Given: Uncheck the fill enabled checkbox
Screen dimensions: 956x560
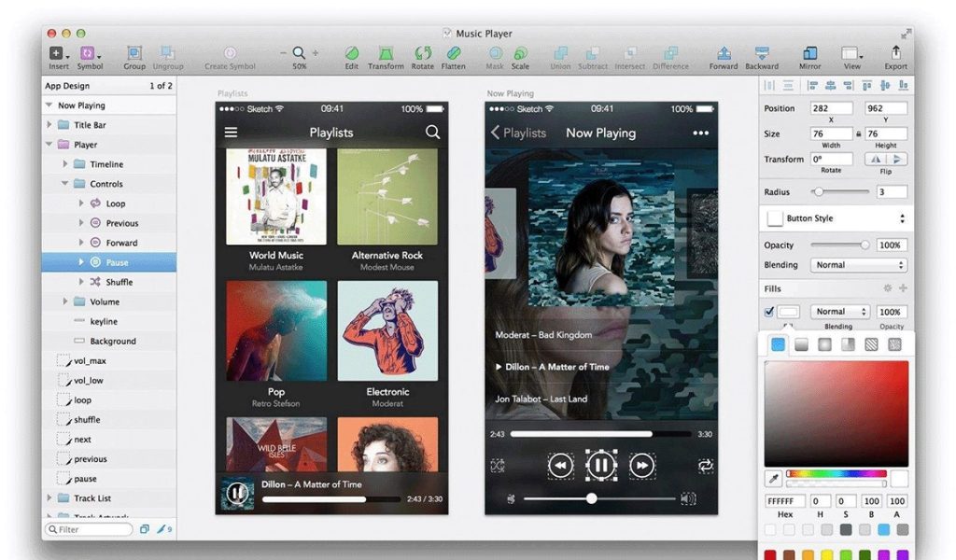Looking at the screenshot, I should [769, 312].
